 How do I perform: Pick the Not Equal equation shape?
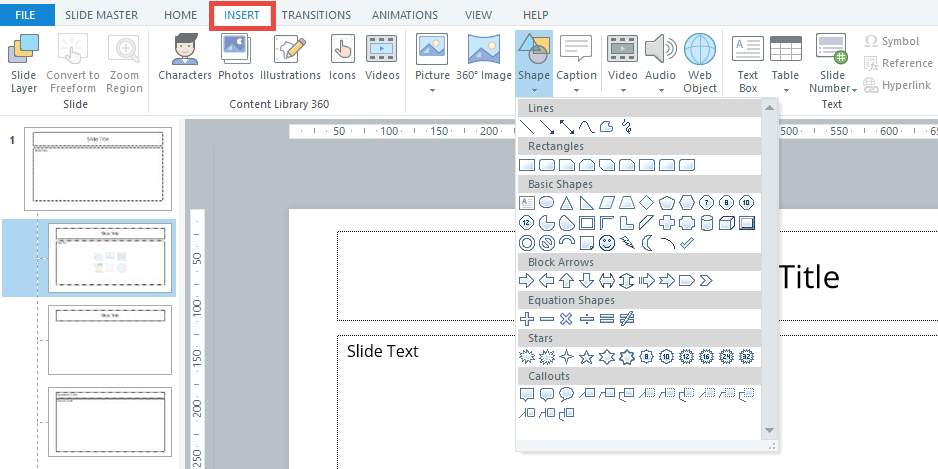point(626,319)
